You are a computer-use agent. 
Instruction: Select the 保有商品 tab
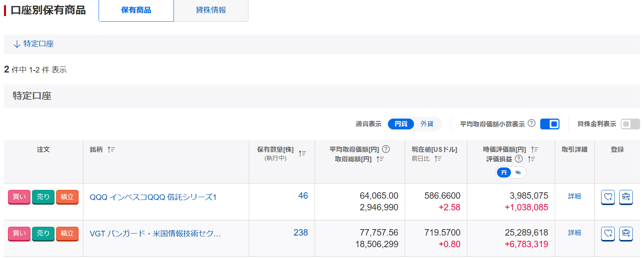pyautogui.click(x=136, y=10)
